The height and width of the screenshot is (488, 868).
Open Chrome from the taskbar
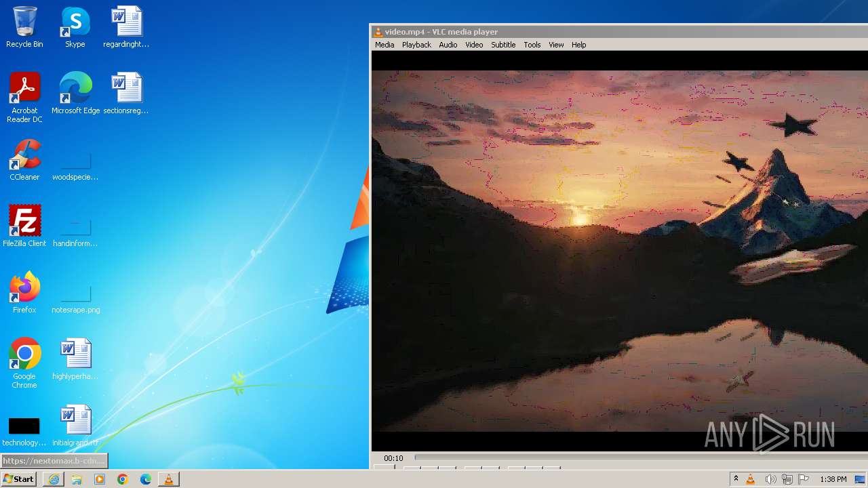pos(123,479)
